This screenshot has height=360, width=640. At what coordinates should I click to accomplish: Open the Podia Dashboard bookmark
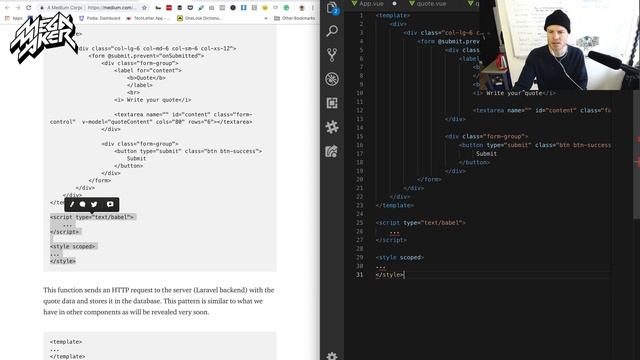coord(100,18)
